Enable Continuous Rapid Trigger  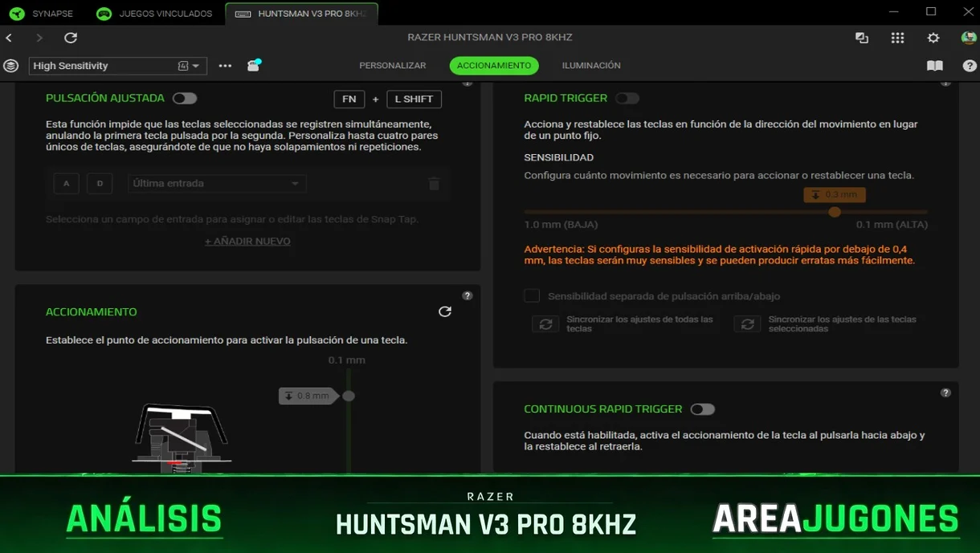coord(702,409)
